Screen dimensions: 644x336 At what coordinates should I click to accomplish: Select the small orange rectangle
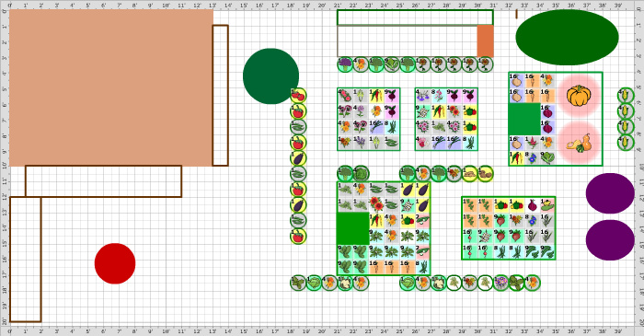click(x=485, y=41)
